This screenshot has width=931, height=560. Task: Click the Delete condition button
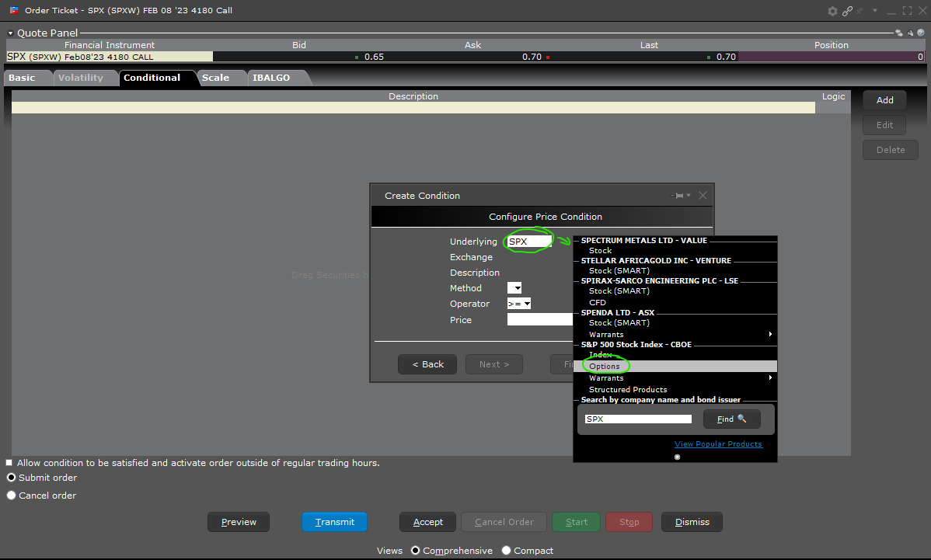891,150
